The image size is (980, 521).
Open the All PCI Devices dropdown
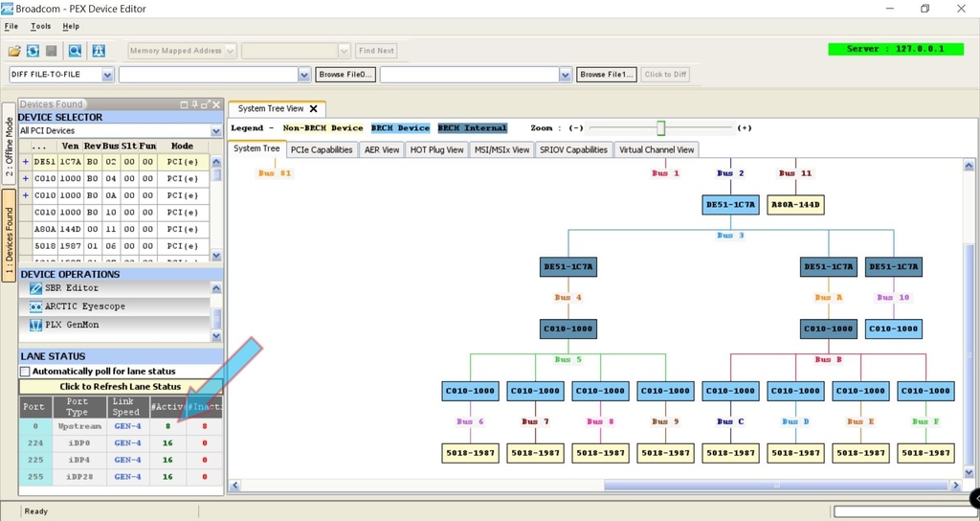[x=216, y=131]
